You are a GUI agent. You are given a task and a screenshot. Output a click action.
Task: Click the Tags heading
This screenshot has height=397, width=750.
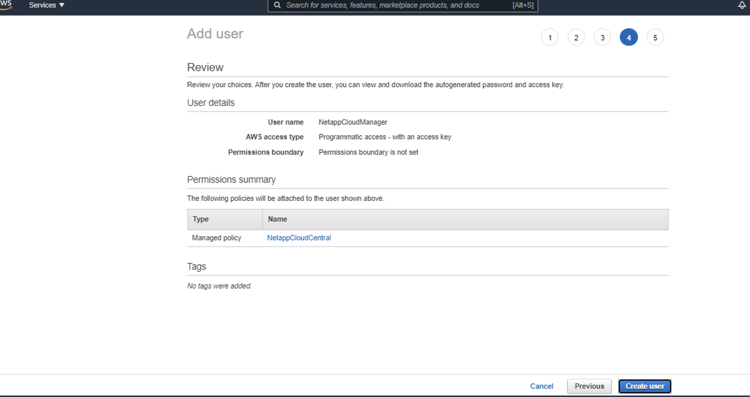point(196,266)
